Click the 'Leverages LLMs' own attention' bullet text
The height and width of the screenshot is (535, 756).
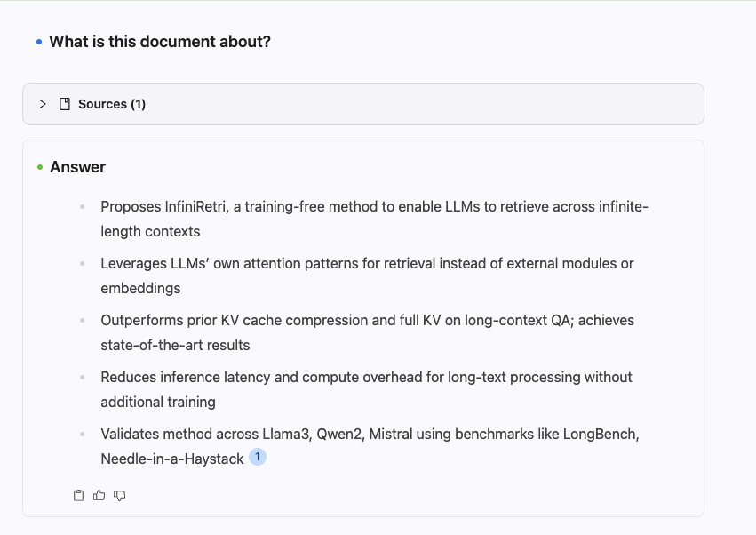click(x=366, y=264)
